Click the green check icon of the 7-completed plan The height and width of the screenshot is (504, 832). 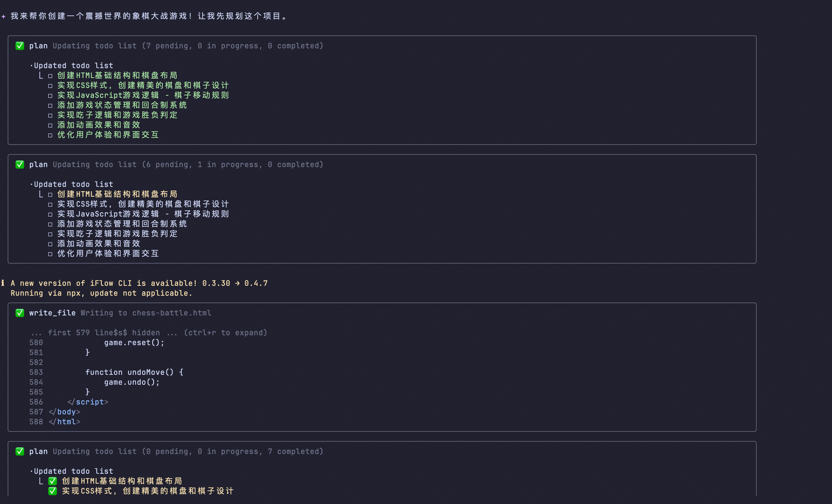[20, 451]
